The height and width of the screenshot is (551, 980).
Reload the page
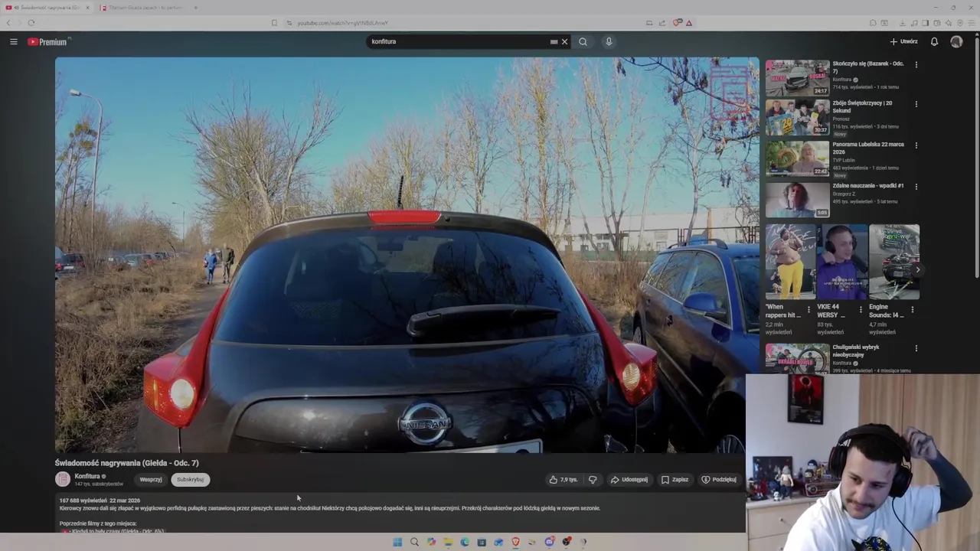[31, 23]
